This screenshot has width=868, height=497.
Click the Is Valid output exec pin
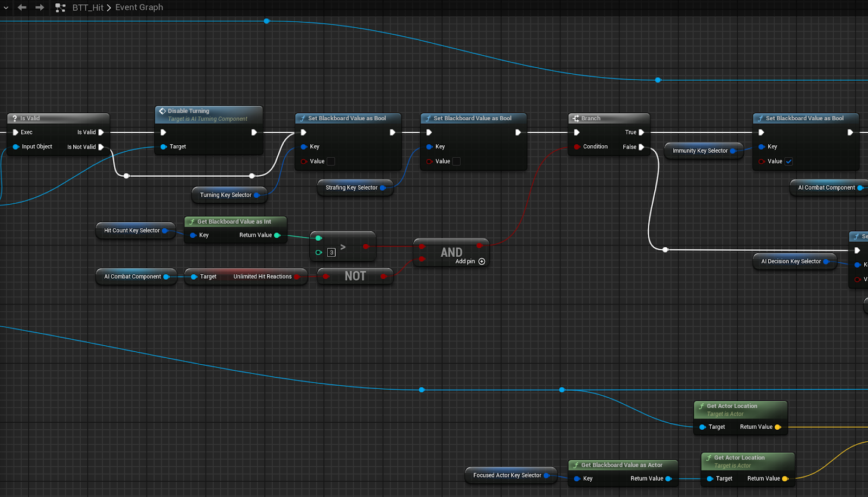[x=101, y=132]
